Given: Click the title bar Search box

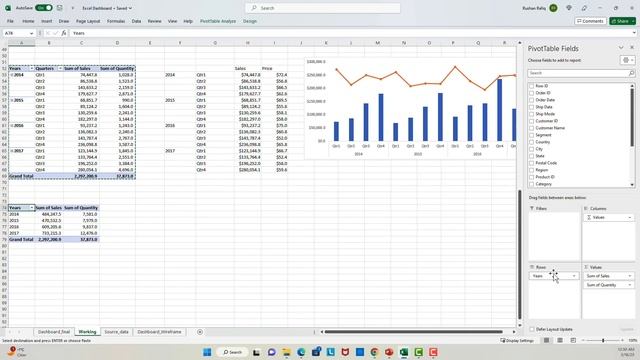Looking at the screenshot, I should pyautogui.click(x=322, y=8).
